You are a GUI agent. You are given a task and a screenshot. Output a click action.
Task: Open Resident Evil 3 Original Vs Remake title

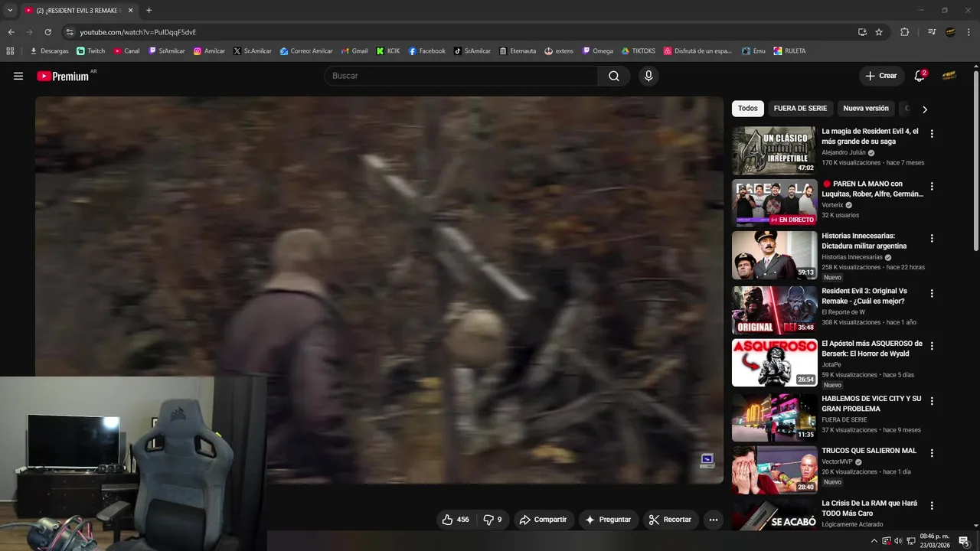click(x=864, y=296)
